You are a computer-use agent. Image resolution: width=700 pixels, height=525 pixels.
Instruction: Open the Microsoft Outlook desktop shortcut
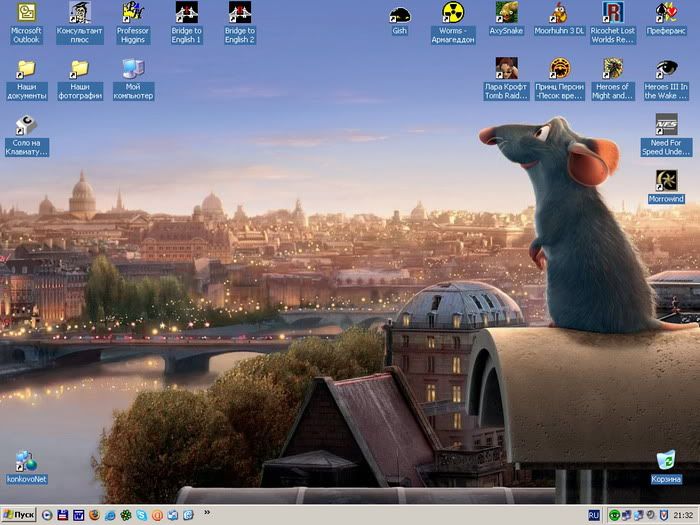[x=26, y=23]
